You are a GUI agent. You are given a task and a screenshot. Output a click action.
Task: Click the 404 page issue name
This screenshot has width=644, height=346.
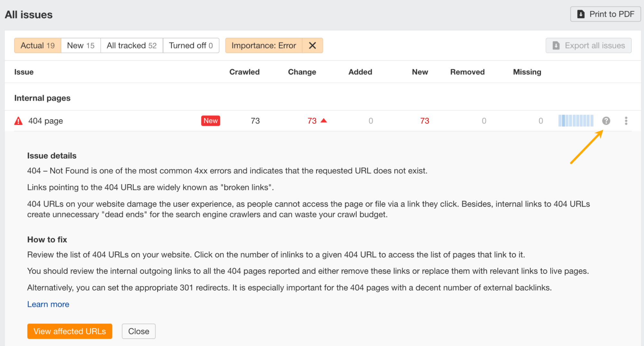[x=45, y=121]
